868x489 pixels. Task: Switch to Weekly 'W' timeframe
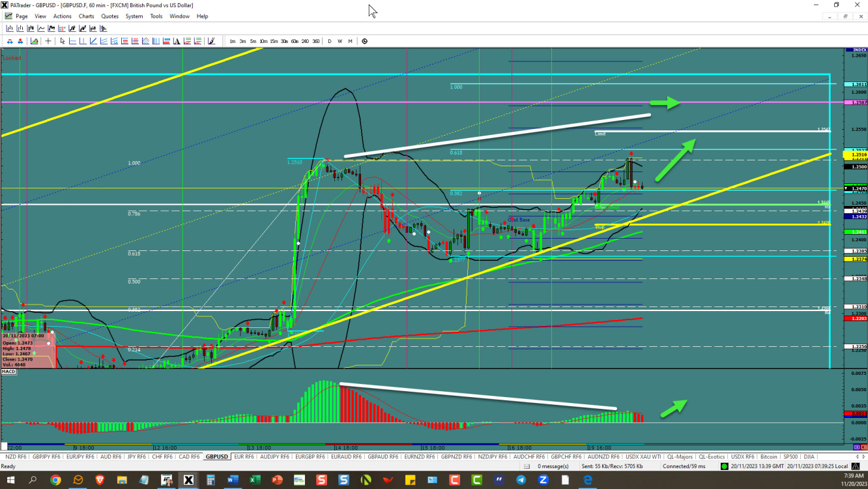click(340, 41)
